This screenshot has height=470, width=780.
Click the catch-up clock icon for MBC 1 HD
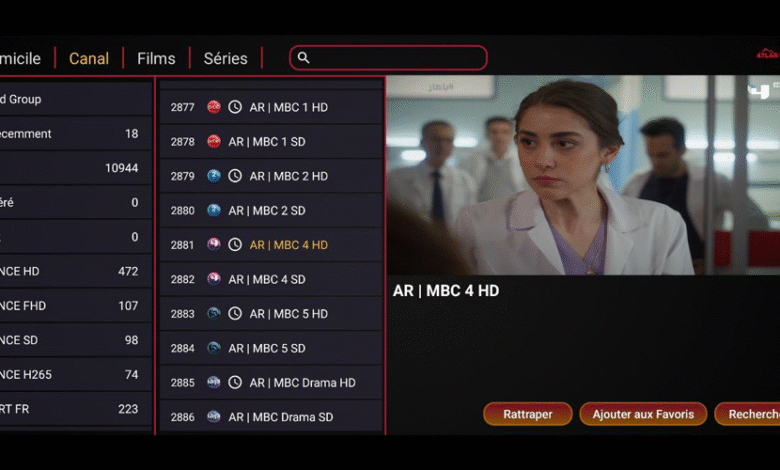click(x=235, y=107)
